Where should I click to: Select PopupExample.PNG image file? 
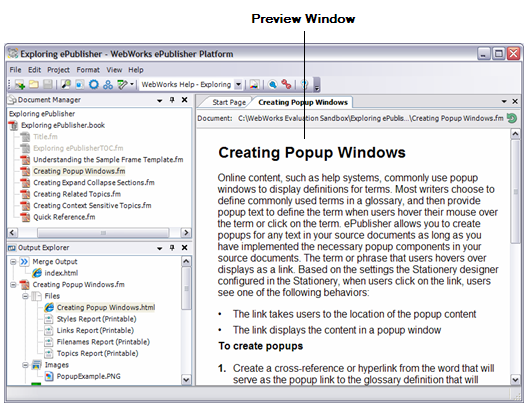[x=88, y=376]
